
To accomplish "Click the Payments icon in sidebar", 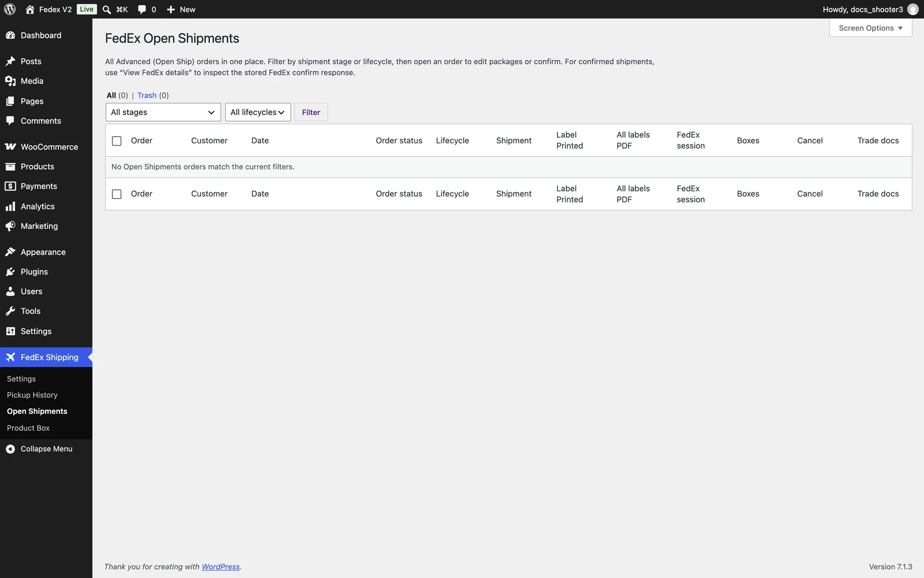I will (x=10, y=186).
